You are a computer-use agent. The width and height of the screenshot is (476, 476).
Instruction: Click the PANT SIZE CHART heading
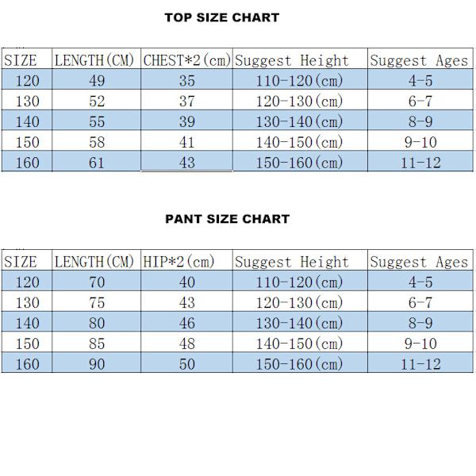(x=228, y=219)
